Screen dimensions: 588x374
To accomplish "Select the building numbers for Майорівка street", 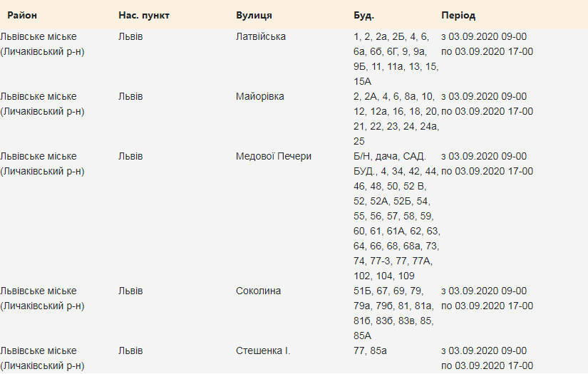I will [x=396, y=118].
